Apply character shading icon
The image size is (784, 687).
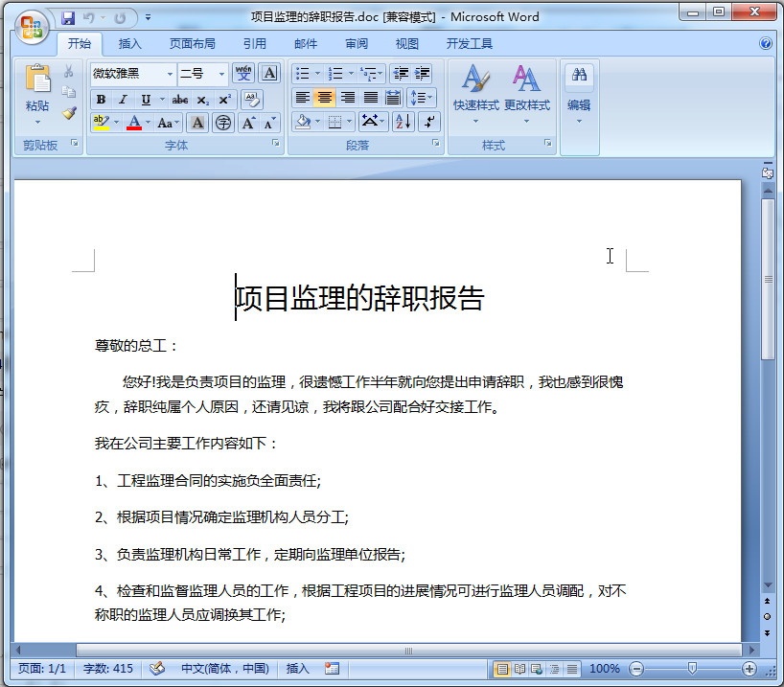[x=198, y=123]
